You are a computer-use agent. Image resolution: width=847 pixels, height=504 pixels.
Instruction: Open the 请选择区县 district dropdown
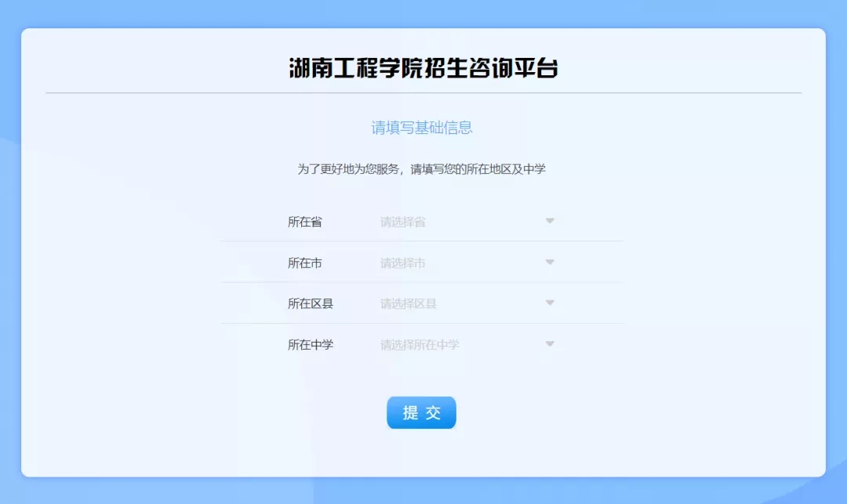pos(467,304)
